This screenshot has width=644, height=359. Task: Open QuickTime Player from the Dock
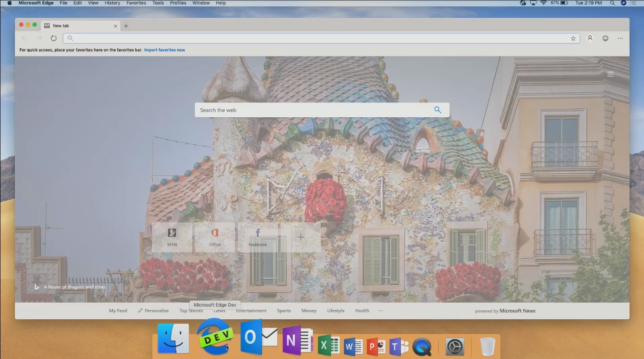[x=422, y=347]
